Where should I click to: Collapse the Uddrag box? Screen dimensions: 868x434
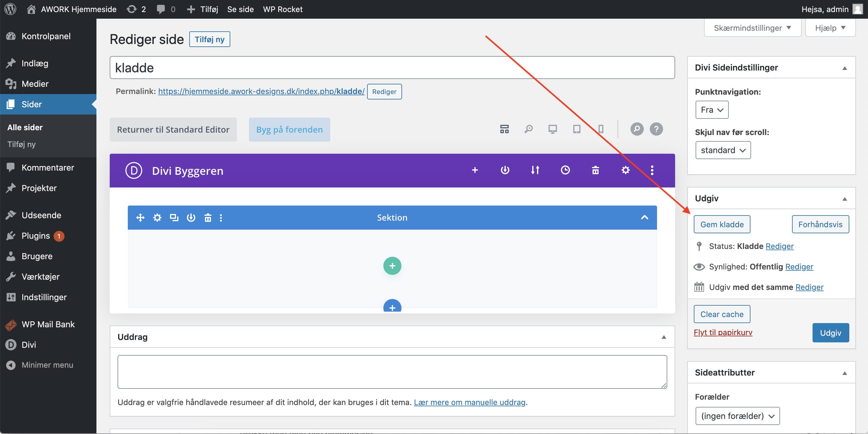(x=663, y=337)
